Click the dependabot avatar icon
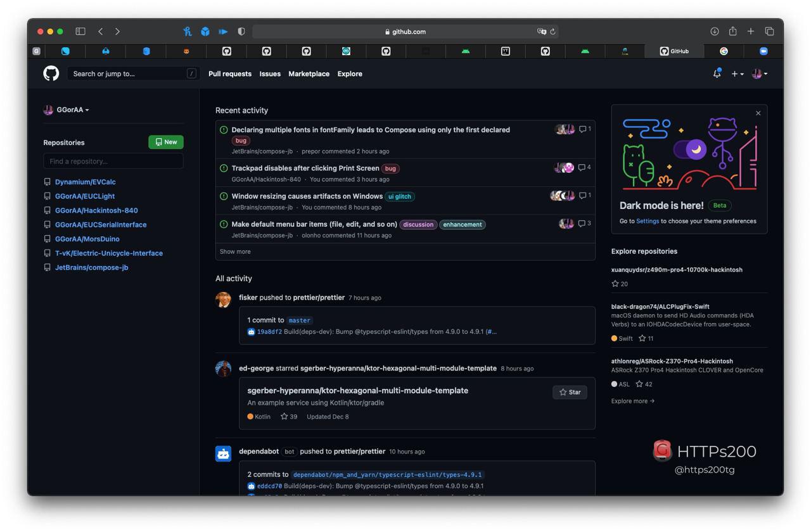The height and width of the screenshot is (532, 811). [x=223, y=453]
